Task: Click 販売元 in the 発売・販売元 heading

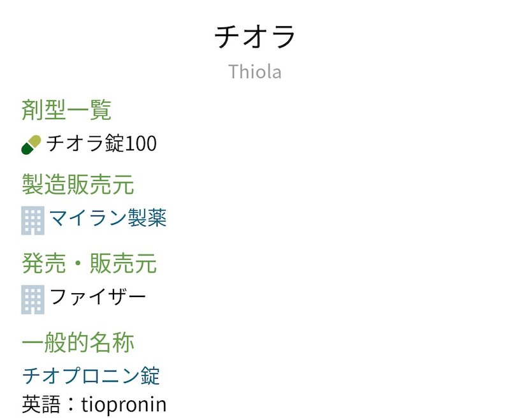Action: [123, 263]
